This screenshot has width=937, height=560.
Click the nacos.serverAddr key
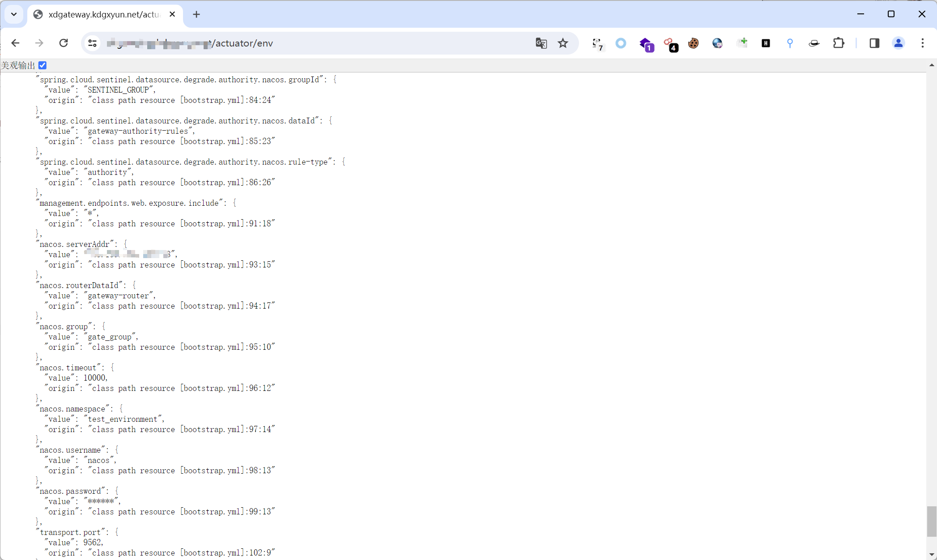click(75, 244)
